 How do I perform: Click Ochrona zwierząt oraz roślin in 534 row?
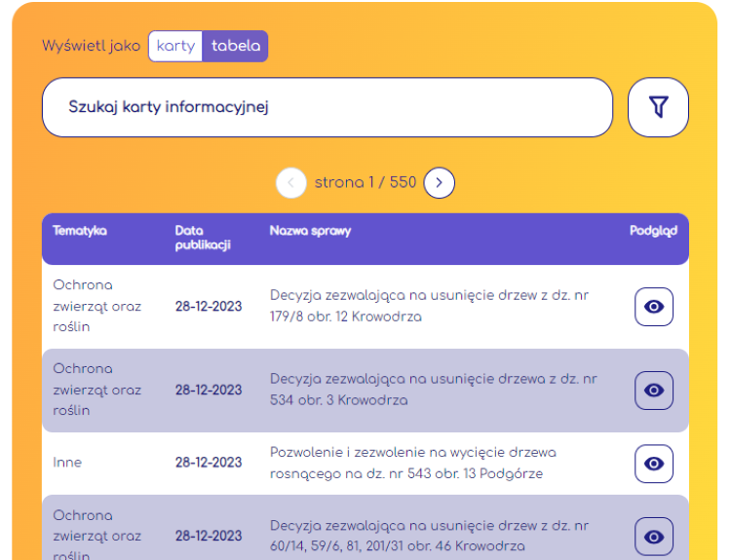point(96,390)
